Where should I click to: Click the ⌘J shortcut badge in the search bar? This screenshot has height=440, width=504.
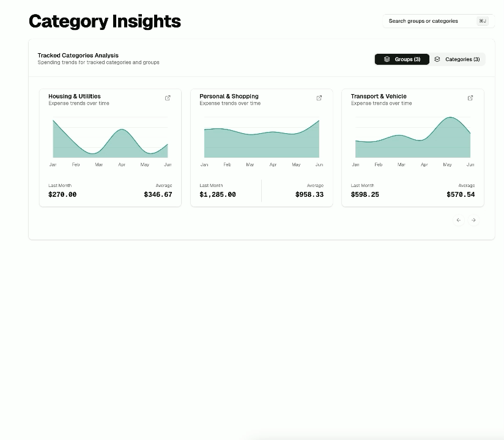[x=483, y=21]
